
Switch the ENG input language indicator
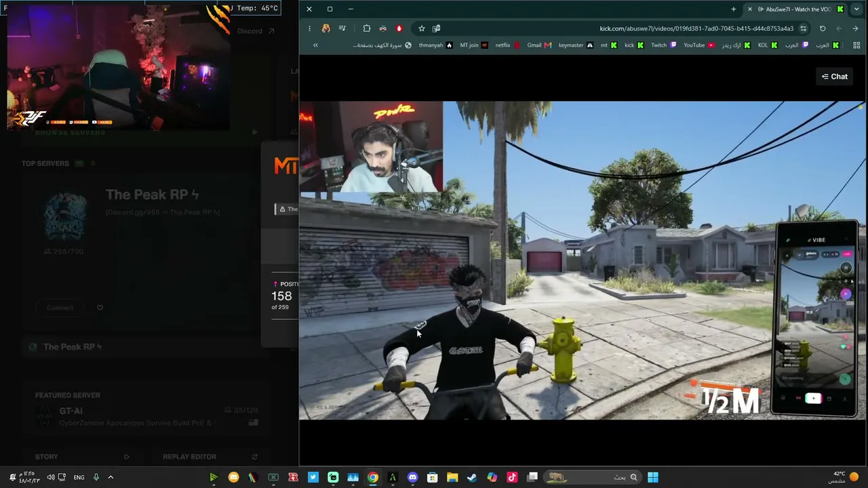coord(79,477)
